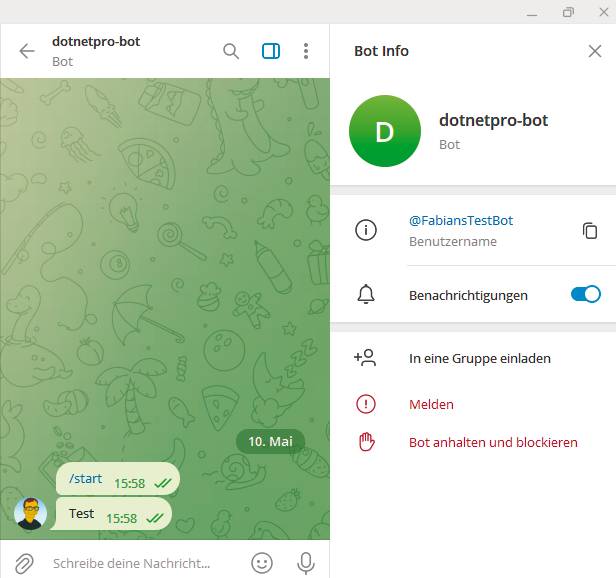Close the Bot Info panel
Image resolution: width=616 pixels, height=578 pixels.
[x=595, y=51]
